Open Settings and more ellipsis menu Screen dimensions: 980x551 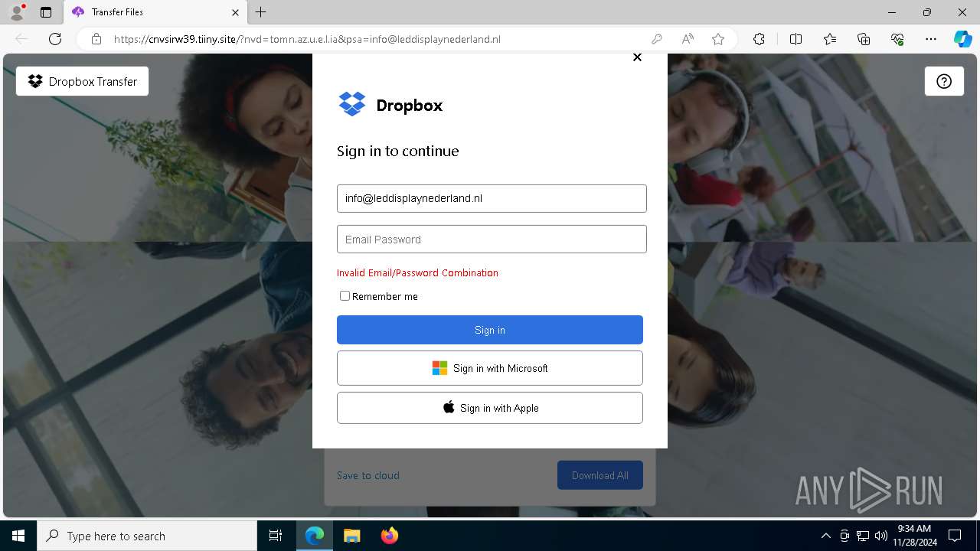click(x=931, y=39)
